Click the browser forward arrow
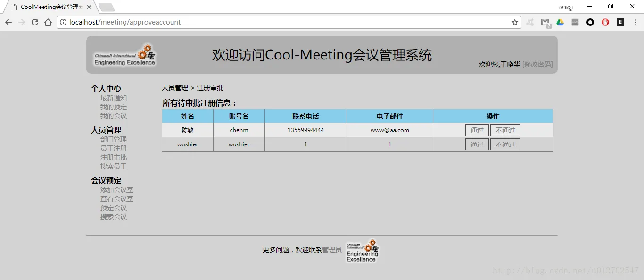 point(22,22)
